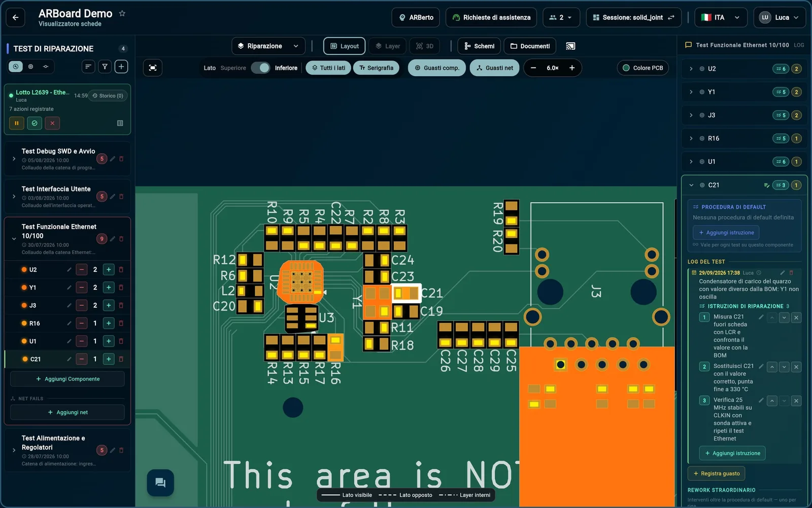Open the Documenti tab
This screenshot has height=508, width=812.
point(530,46)
